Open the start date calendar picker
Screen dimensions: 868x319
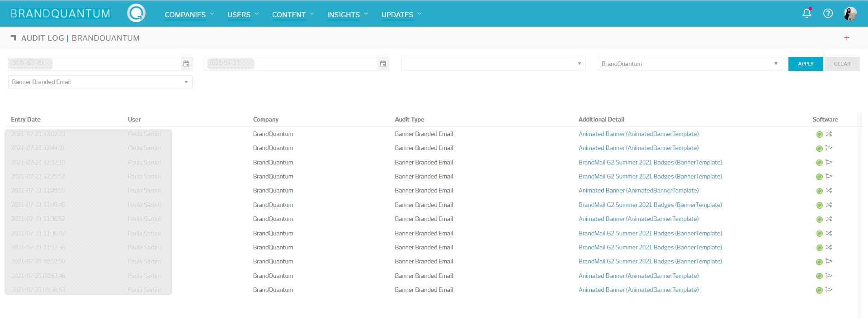pyautogui.click(x=186, y=64)
